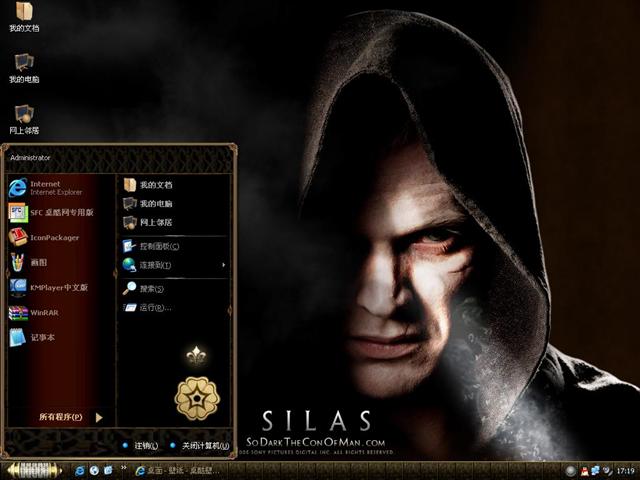Open 我的电脑 in Start menu right pane

click(x=175, y=203)
